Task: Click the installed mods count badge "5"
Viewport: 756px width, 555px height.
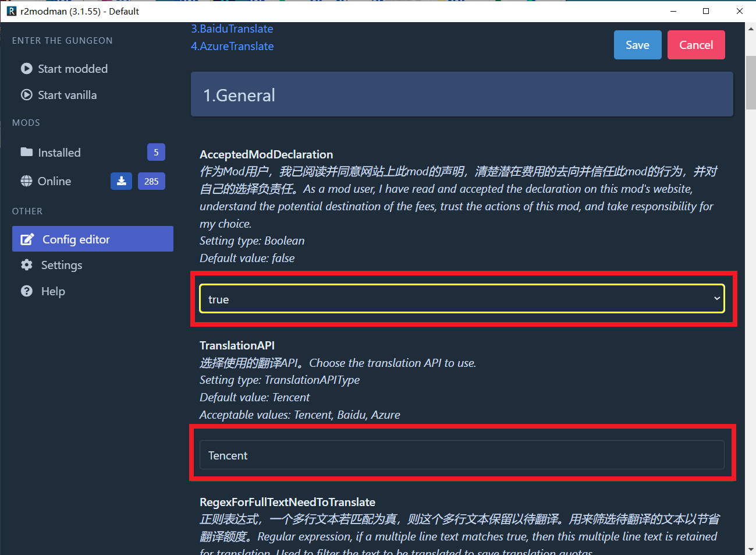Action: coord(156,152)
